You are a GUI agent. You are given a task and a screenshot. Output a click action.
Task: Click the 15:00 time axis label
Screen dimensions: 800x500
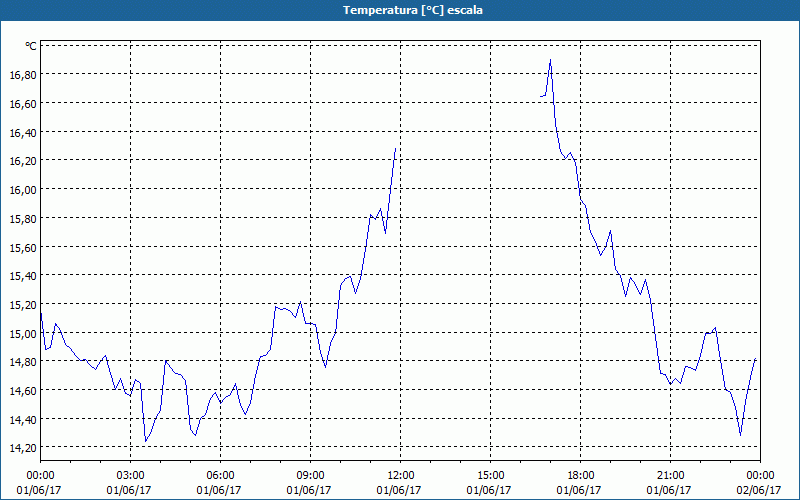[490, 476]
